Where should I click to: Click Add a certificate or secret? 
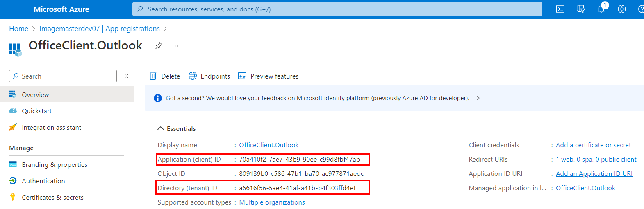tap(593, 145)
